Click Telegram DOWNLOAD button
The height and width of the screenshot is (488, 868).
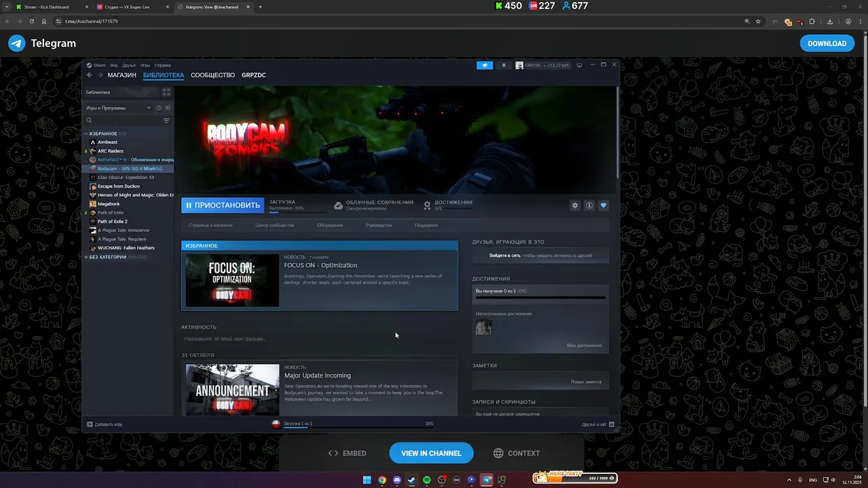[827, 43]
